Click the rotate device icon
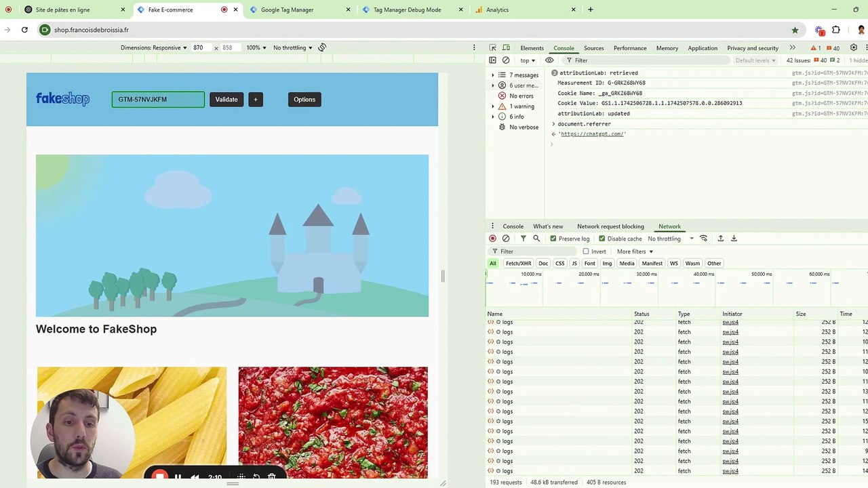 point(322,47)
